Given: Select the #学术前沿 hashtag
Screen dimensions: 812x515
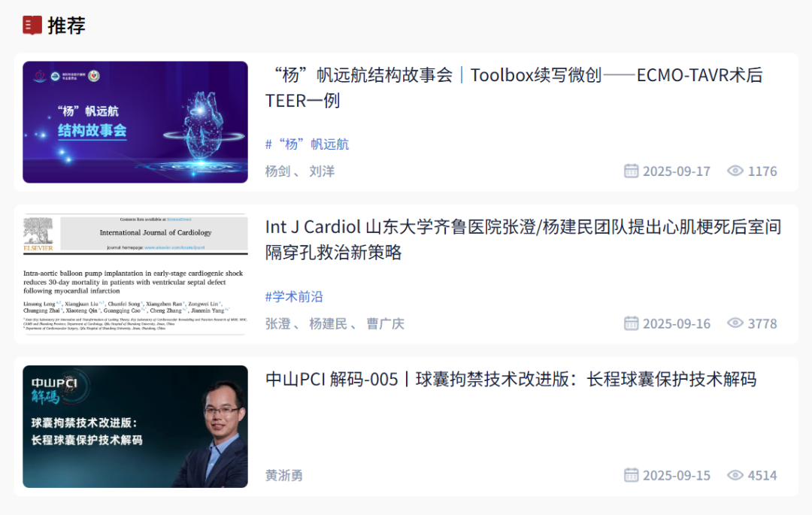Looking at the screenshot, I should pos(294,296).
